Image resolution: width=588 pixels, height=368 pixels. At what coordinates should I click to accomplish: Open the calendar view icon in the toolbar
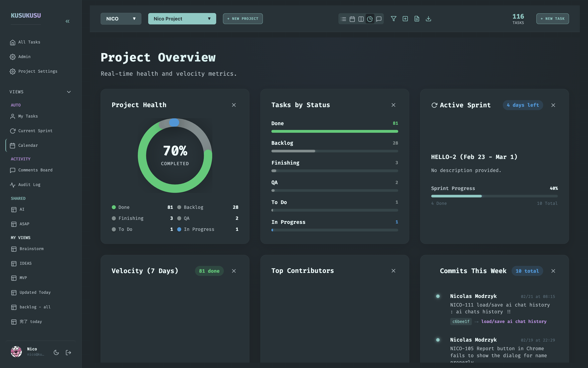coord(352,19)
